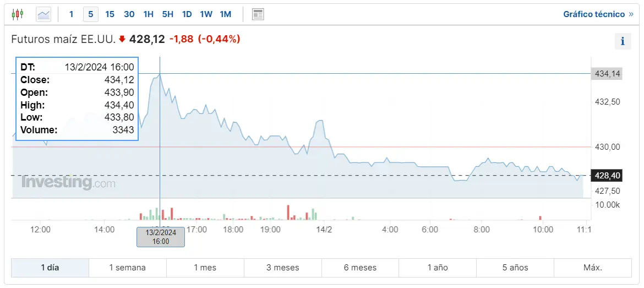This screenshot has width=644, height=288.
Task: Select the 1W interval
Action: point(206,14)
